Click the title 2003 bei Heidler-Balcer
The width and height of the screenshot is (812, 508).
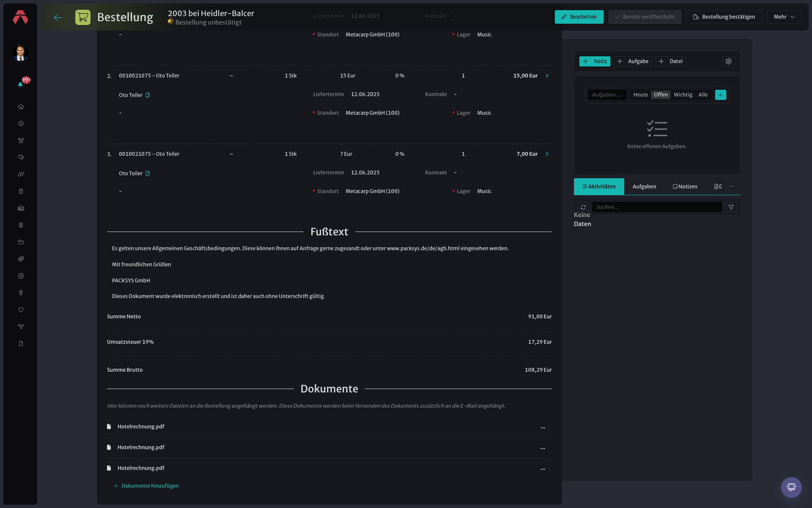click(211, 13)
